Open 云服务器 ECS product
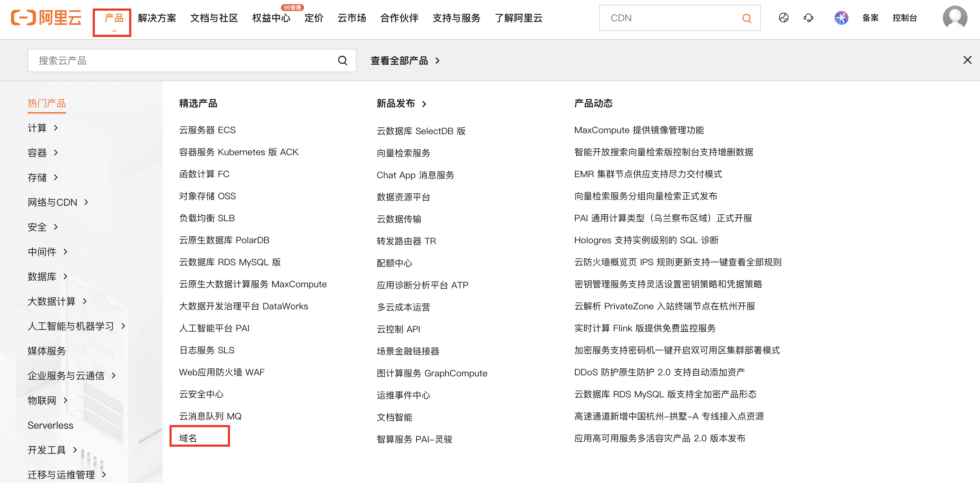Image resolution: width=980 pixels, height=483 pixels. [207, 130]
